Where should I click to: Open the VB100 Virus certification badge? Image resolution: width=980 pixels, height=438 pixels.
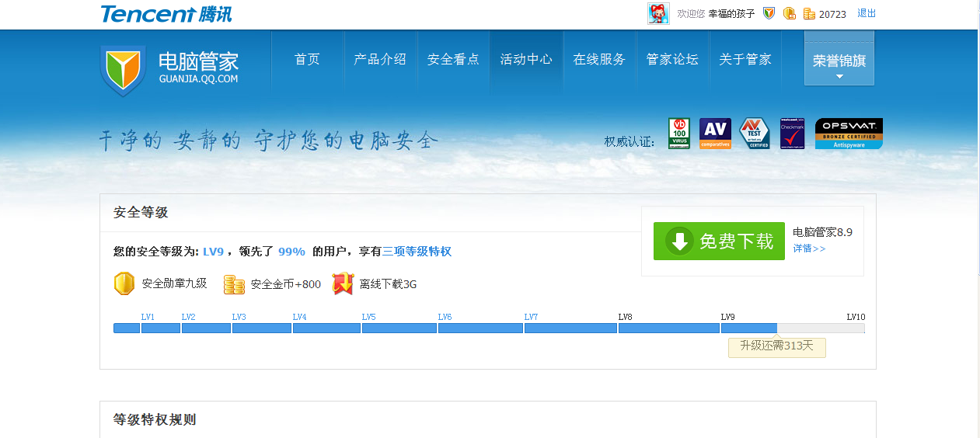point(679,134)
